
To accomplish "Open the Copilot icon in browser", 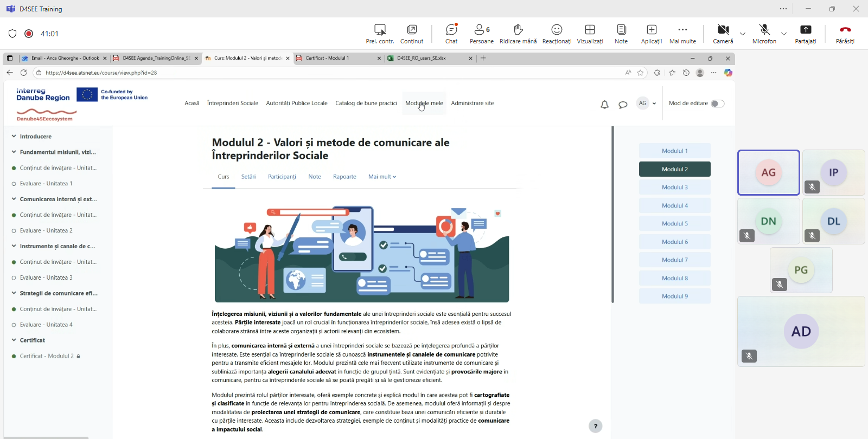I will coord(728,73).
